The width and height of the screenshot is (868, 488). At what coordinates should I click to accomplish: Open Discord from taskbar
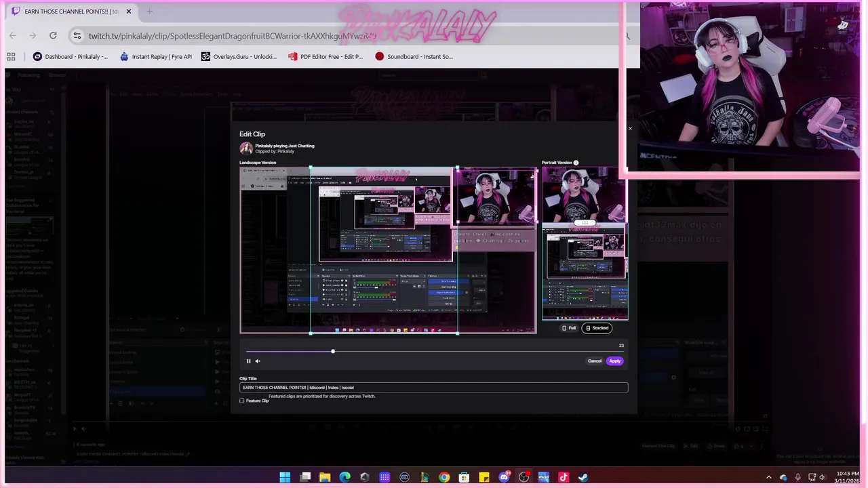[x=504, y=477]
